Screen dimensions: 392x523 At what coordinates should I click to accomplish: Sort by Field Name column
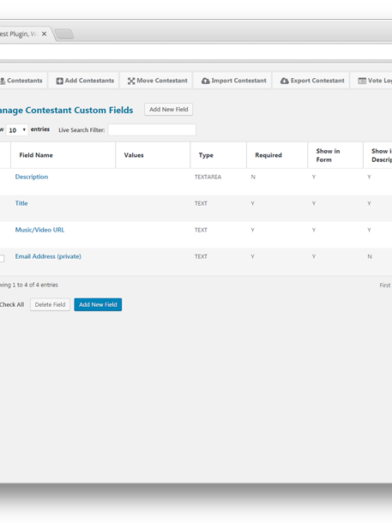[63, 155]
